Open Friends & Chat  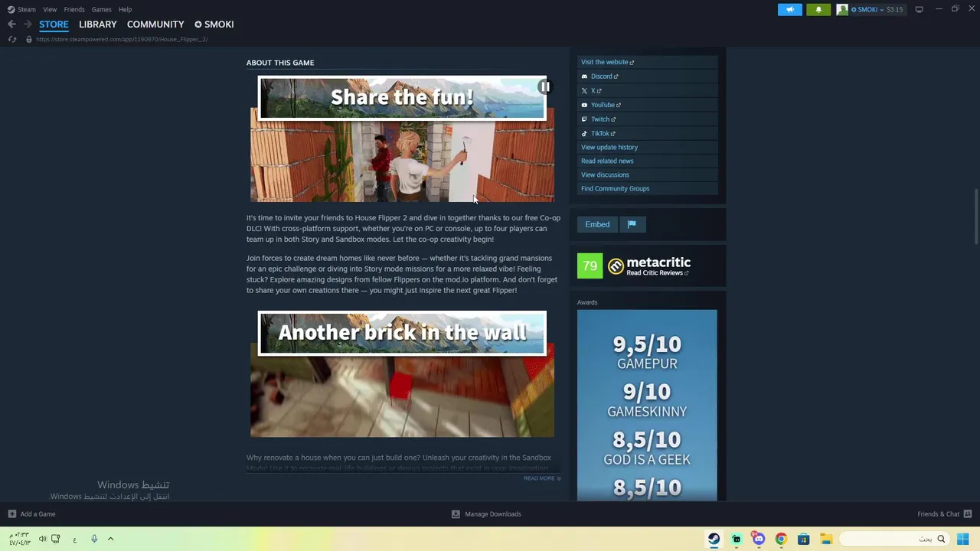(x=944, y=514)
